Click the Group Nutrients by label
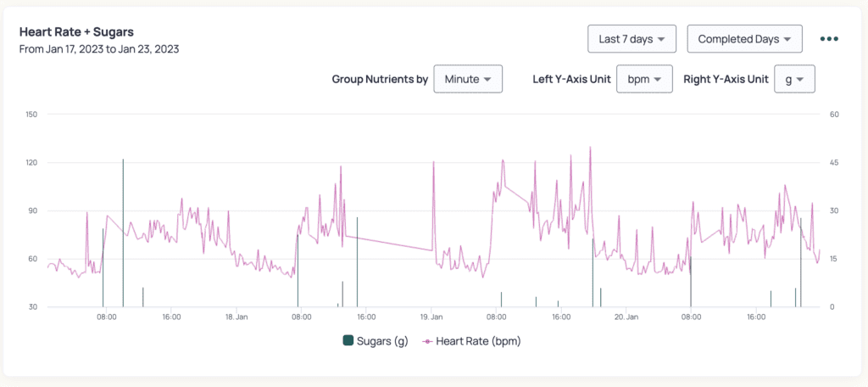868x387 pixels. point(379,79)
